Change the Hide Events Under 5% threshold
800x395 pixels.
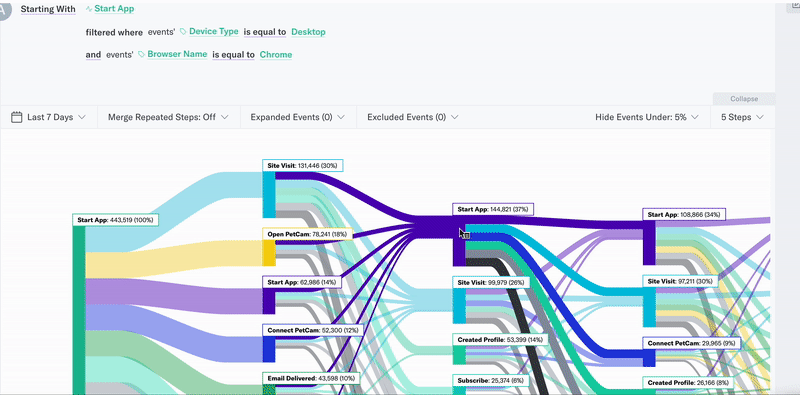click(646, 117)
